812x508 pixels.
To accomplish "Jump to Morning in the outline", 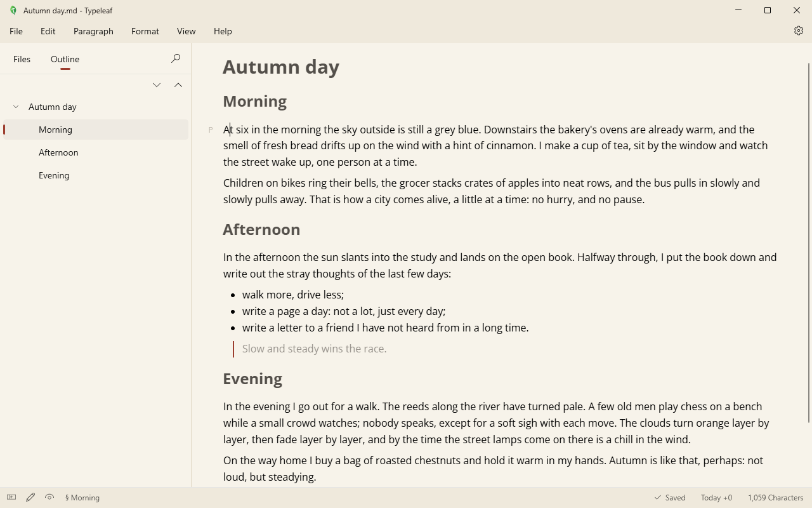I will 96,130.
